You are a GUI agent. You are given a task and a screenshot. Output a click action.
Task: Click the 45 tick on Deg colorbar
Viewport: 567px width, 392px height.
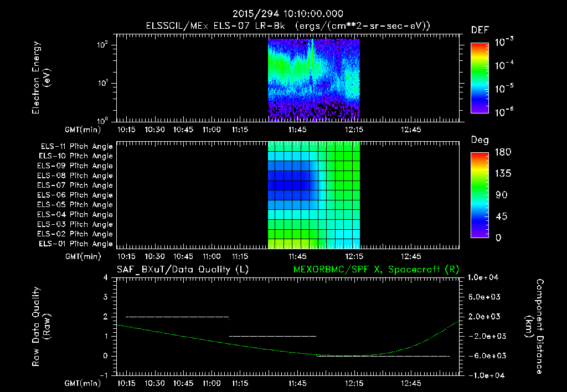[502, 216]
